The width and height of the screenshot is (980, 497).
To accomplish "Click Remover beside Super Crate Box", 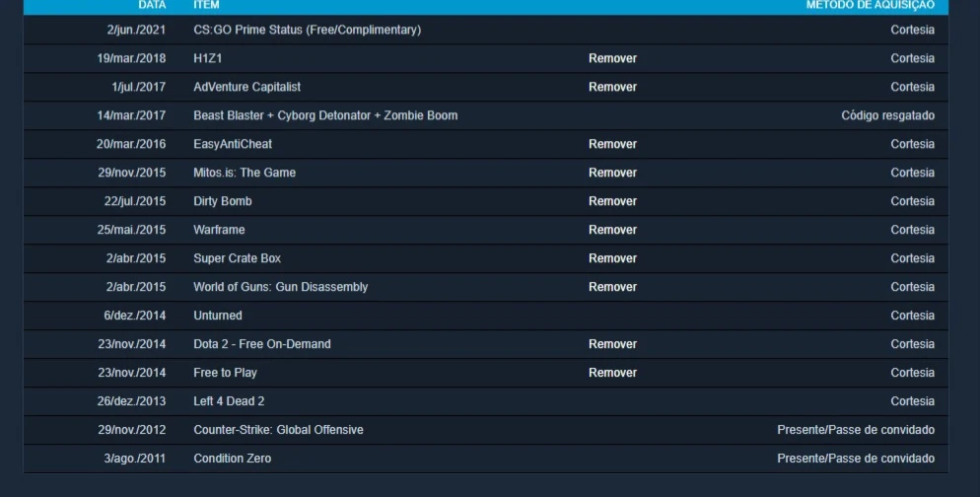I will [x=612, y=258].
